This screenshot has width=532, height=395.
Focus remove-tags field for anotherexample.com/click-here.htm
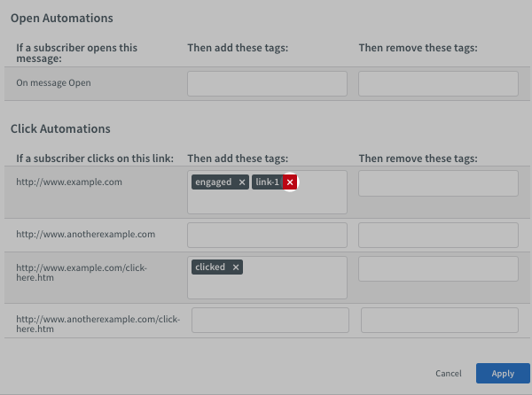pyautogui.click(x=440, y=320)
